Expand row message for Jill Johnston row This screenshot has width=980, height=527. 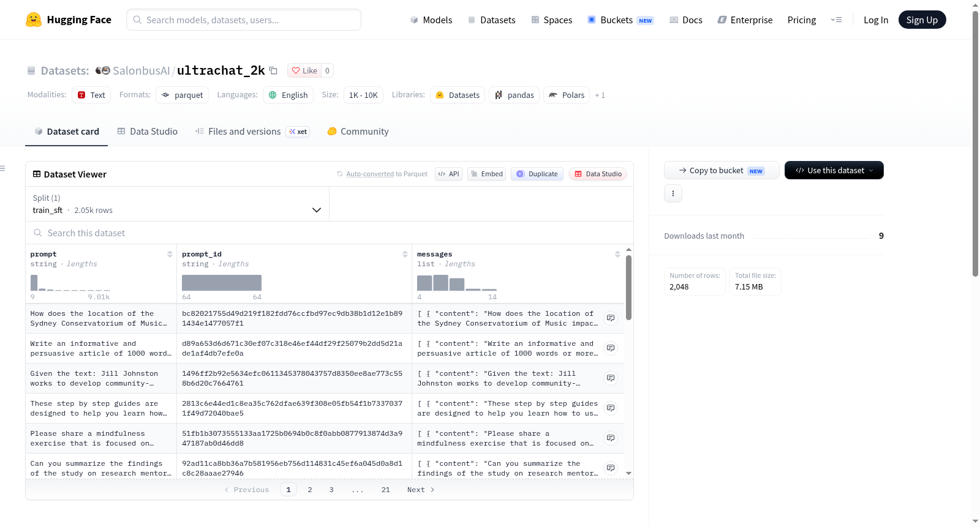tap(611, 378)
